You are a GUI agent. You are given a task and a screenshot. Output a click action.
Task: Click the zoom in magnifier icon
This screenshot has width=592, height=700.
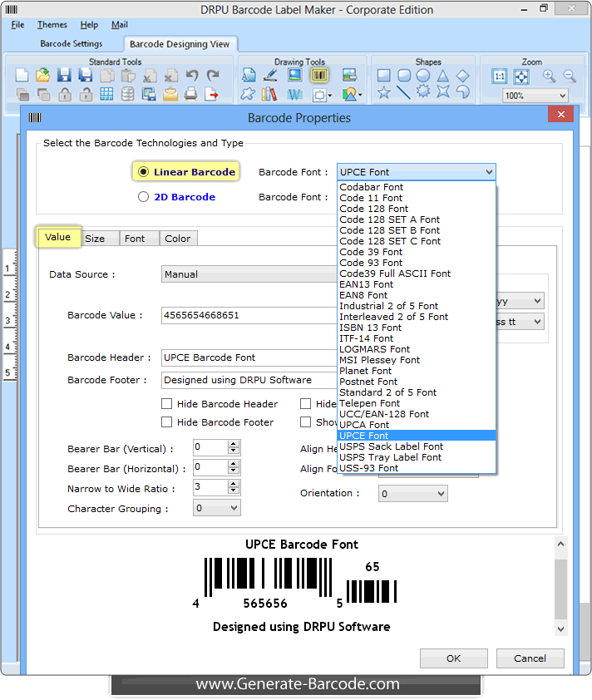549,76
